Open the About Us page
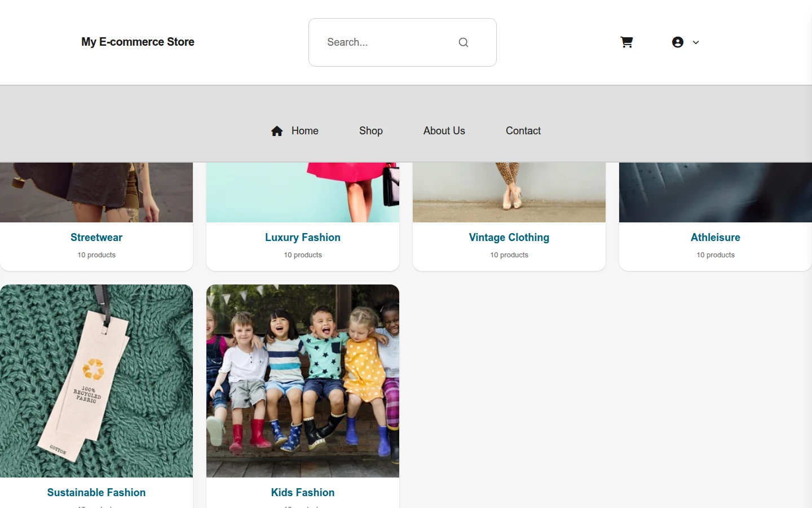This screenshot has height=508, width=812. [x=444, y=131]
